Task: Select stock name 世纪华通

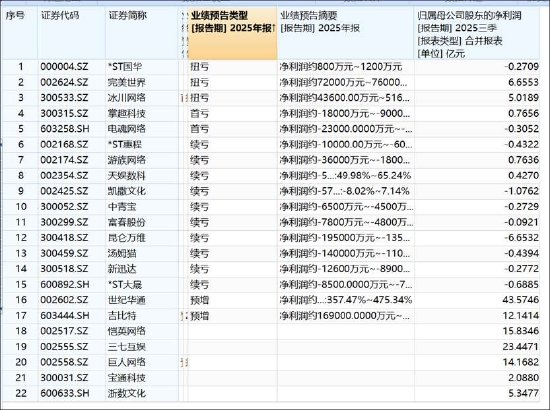Action: [127, 300]
